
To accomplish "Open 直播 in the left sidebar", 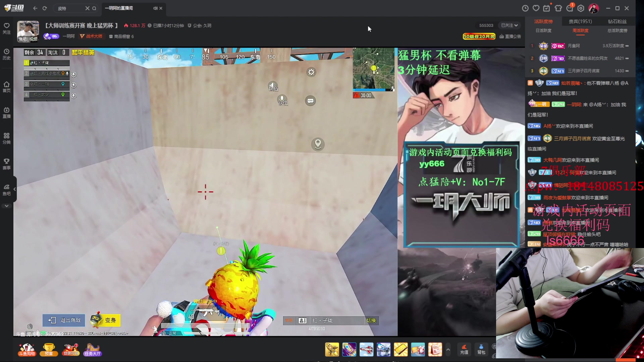I will click(x=7, y=113).
